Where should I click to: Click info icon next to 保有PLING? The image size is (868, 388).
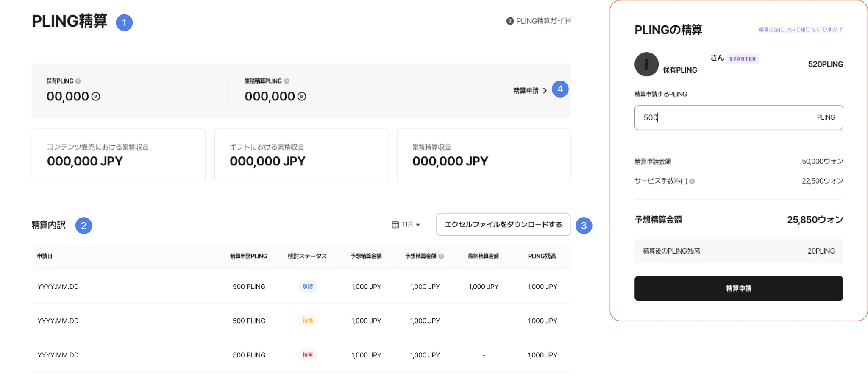point(78,81)
